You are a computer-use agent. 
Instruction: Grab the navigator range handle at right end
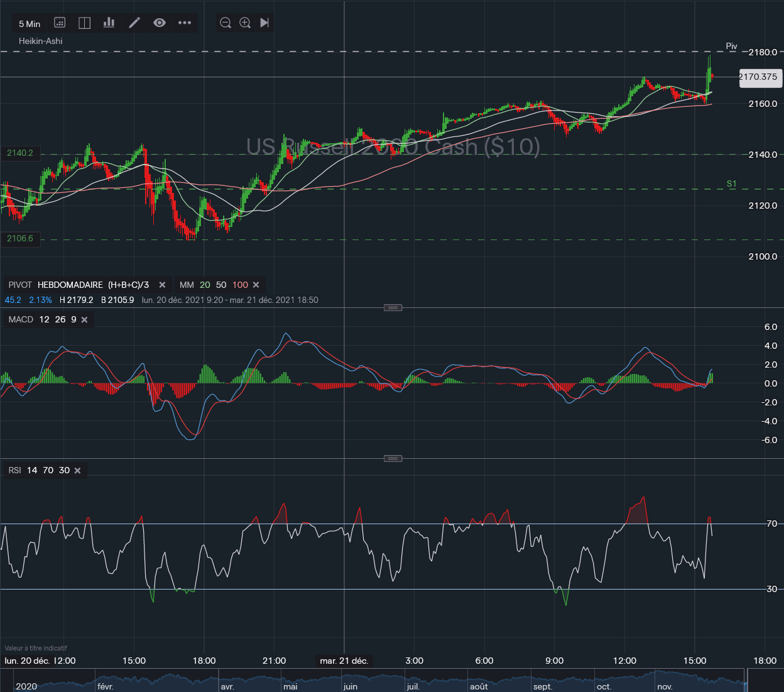click(746, 681)
